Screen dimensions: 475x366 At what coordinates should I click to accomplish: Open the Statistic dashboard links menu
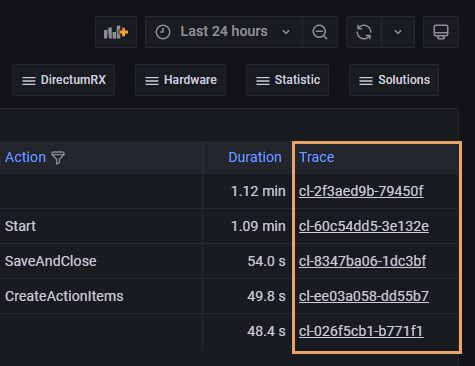point(287,80)
